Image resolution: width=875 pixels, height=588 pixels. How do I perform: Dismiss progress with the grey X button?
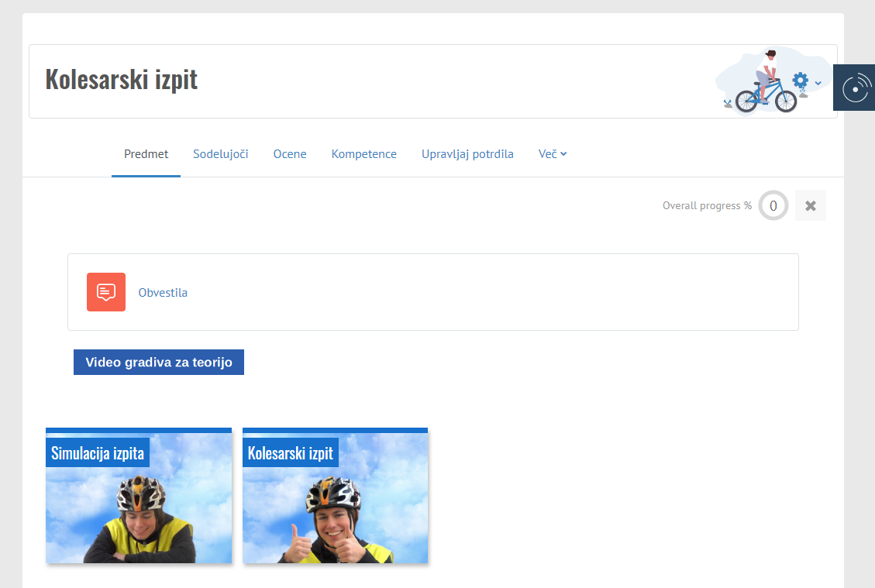click(x=811, y=205)
